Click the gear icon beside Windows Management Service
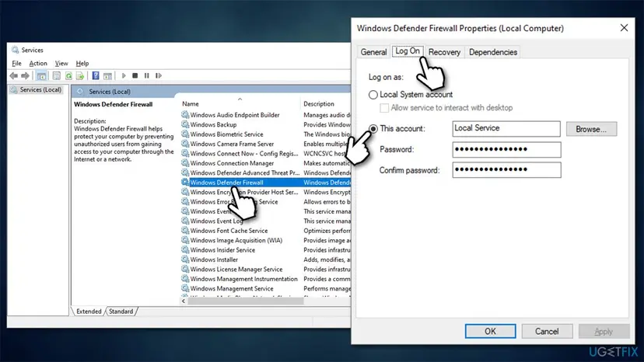Image resolution: width=644 pixels, height=362 pixels. click(x=185, y=288)
